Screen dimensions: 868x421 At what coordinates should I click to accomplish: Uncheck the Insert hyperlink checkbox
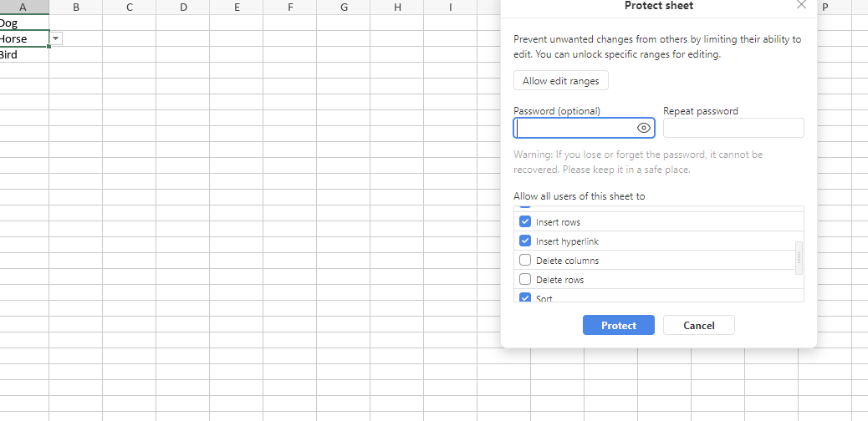click(x=525, y=241)
